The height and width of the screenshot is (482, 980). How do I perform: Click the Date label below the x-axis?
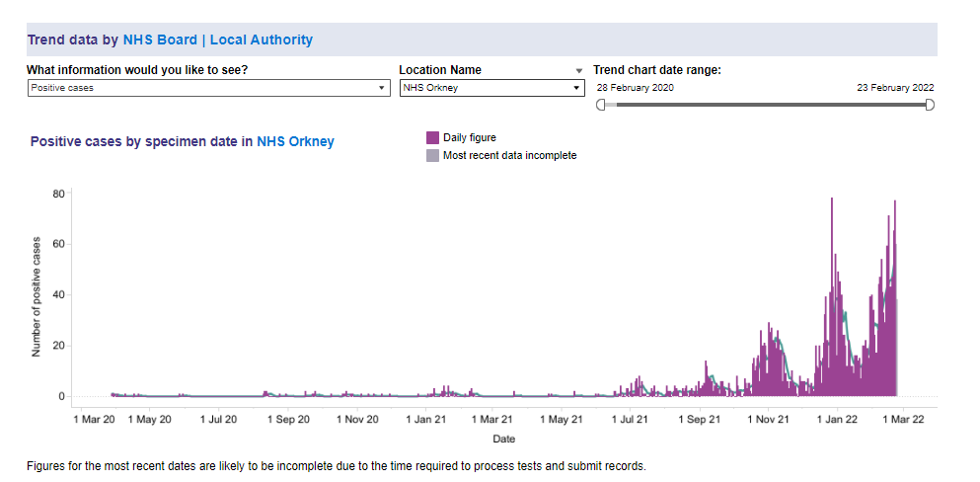[503, 439]
